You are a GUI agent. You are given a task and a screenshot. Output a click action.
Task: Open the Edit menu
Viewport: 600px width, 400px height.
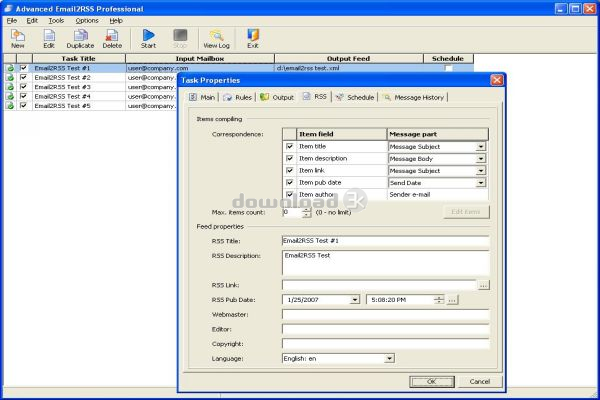(x=32, y=21)
